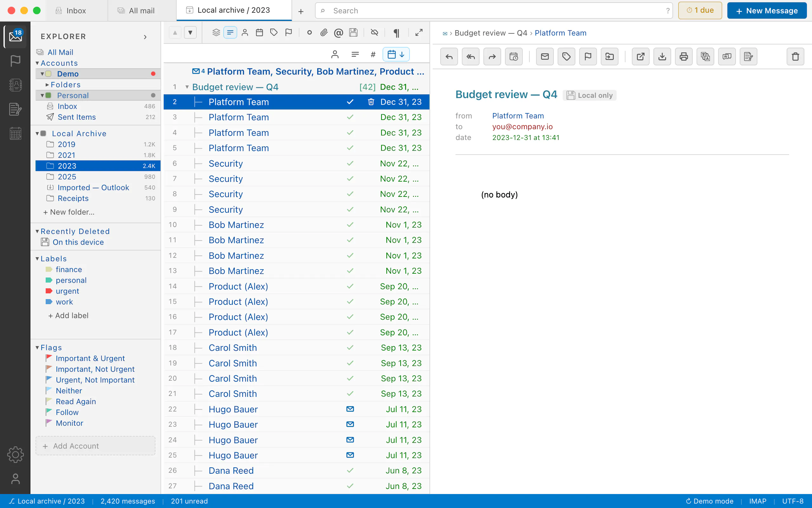Click + New folder… link
Image resolution: width=812 pixels, height=508 pixels.
point(69,212)
